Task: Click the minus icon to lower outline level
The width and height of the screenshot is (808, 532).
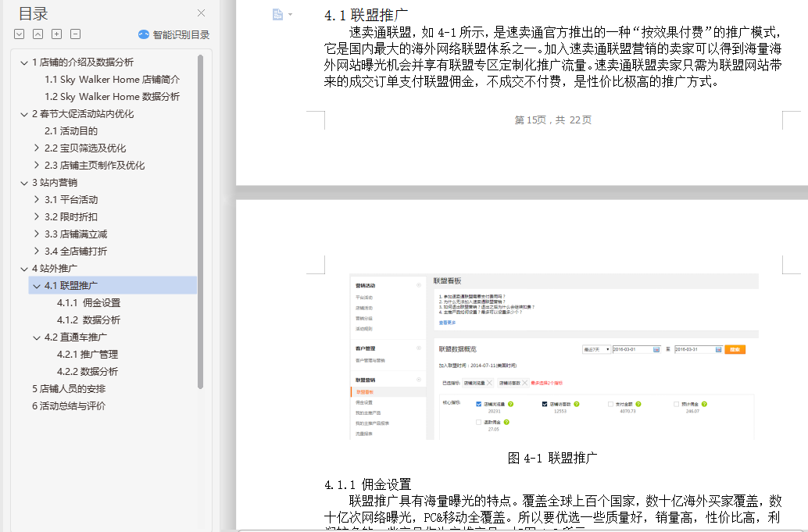Action: pyautogui.click(x=75, y=34)
